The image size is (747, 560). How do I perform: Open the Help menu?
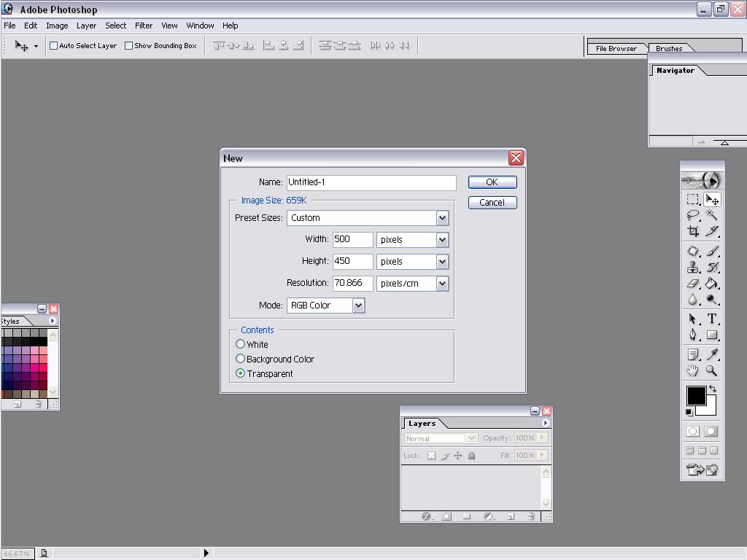click(230, 26)
